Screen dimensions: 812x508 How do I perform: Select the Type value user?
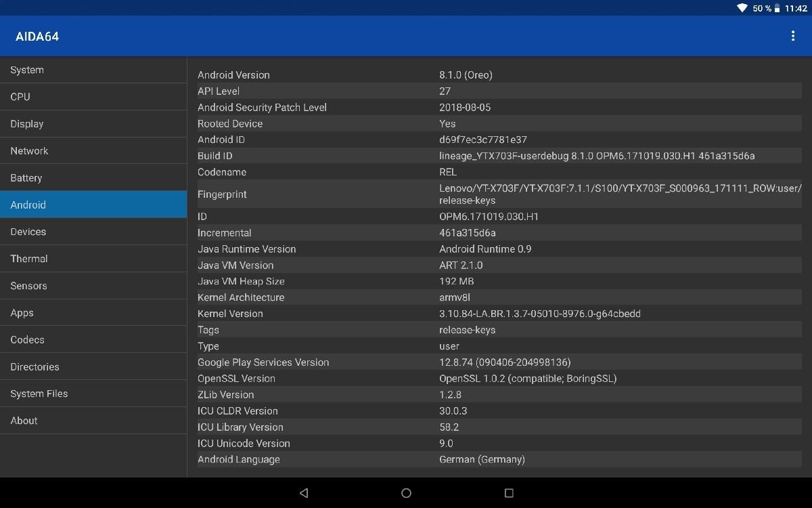pos(449,346)
